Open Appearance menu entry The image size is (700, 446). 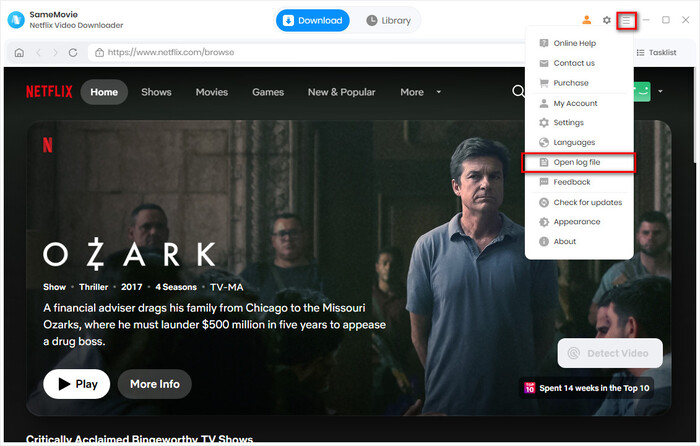point(579,222)
